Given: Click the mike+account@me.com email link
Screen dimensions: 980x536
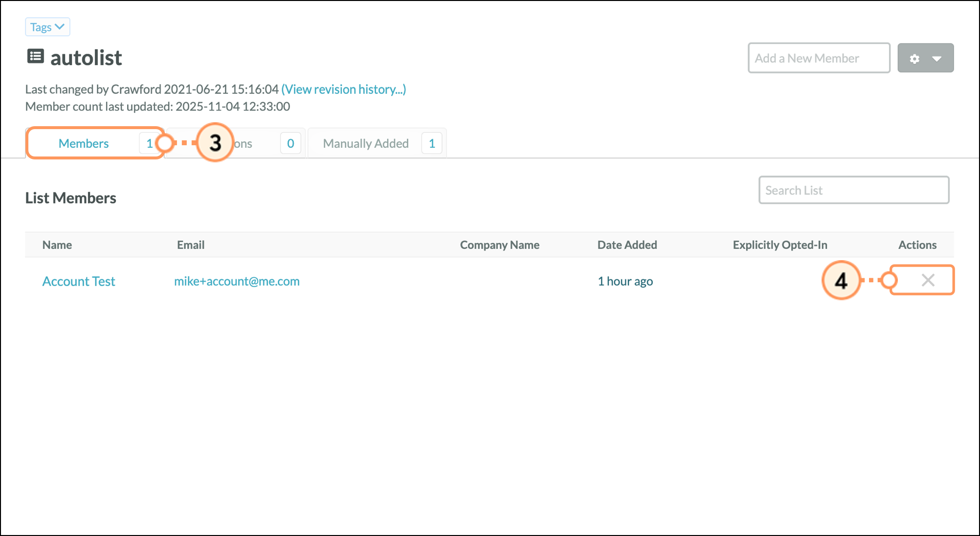Looking at the screenshot, I should click(237, 281).
